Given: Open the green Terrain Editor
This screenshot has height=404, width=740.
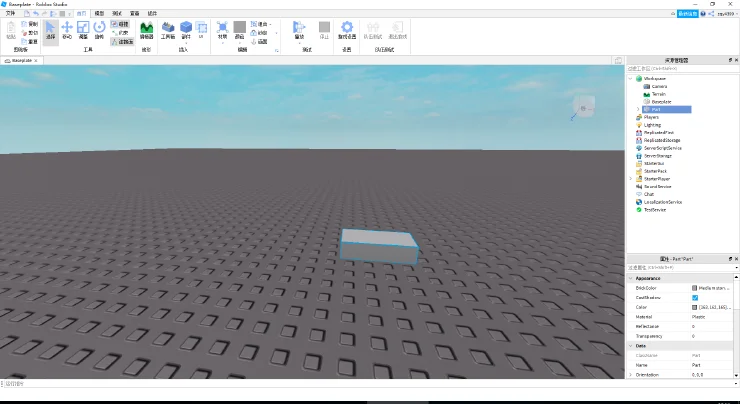Looking at the screenshot, I should pyautogui.click(x=146, y=31).
